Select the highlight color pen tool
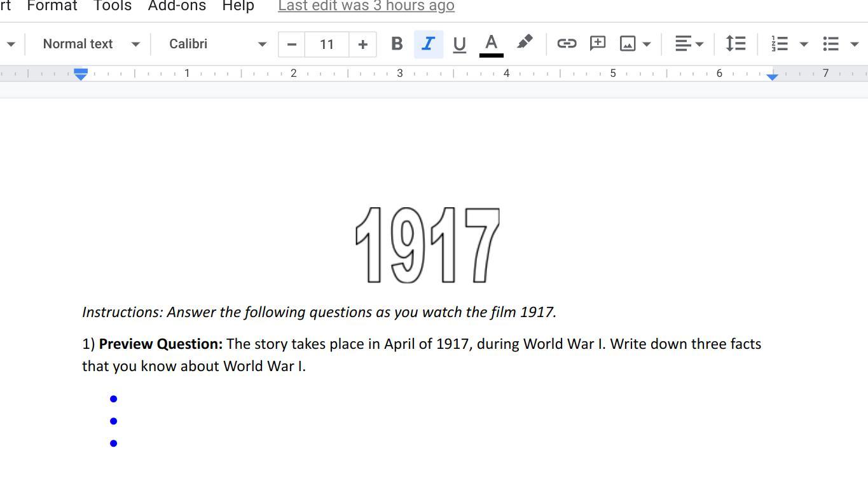Viewport: 868px width, 488px height. 525,43
